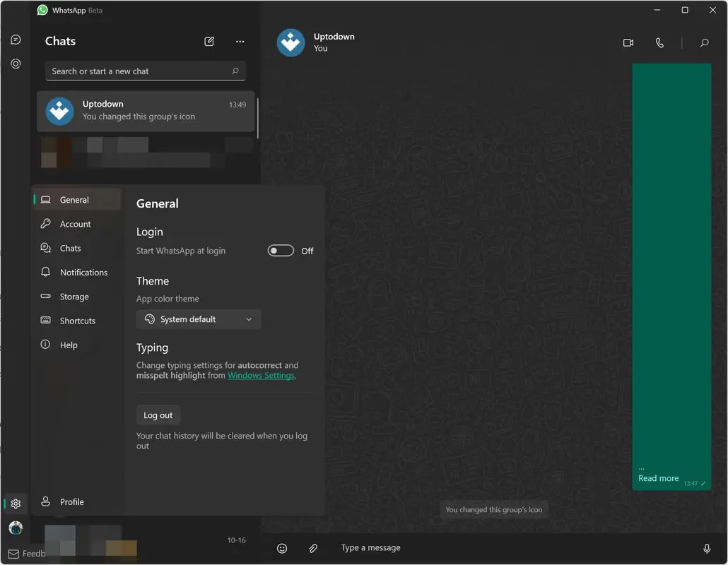Expand the status update with Read more

point(658,478)
